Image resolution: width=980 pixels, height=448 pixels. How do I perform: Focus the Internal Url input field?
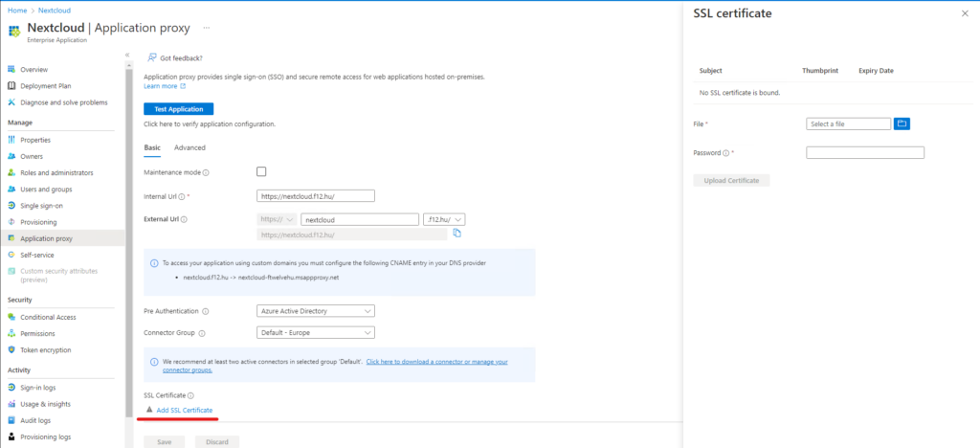point(316,196)
